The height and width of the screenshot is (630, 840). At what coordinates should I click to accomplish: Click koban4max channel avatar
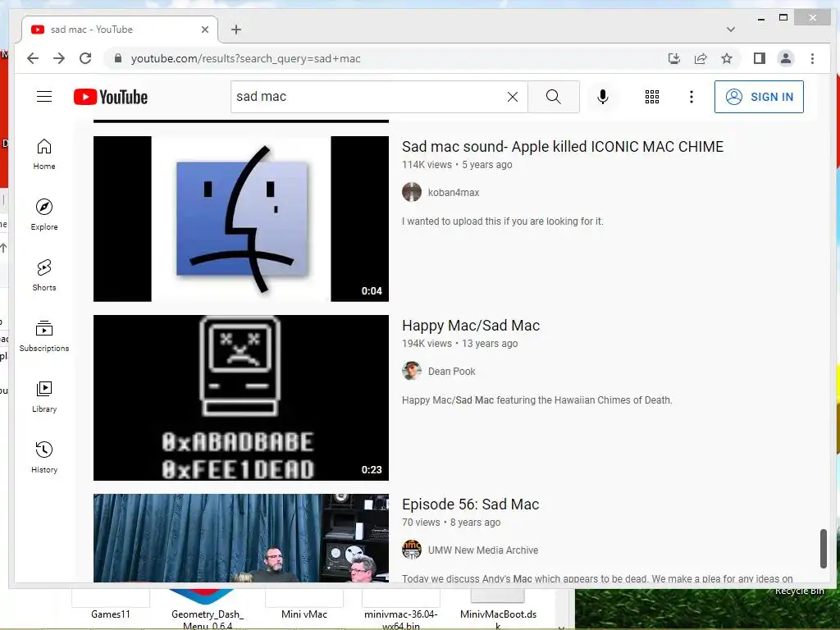(x=412, y=192)
